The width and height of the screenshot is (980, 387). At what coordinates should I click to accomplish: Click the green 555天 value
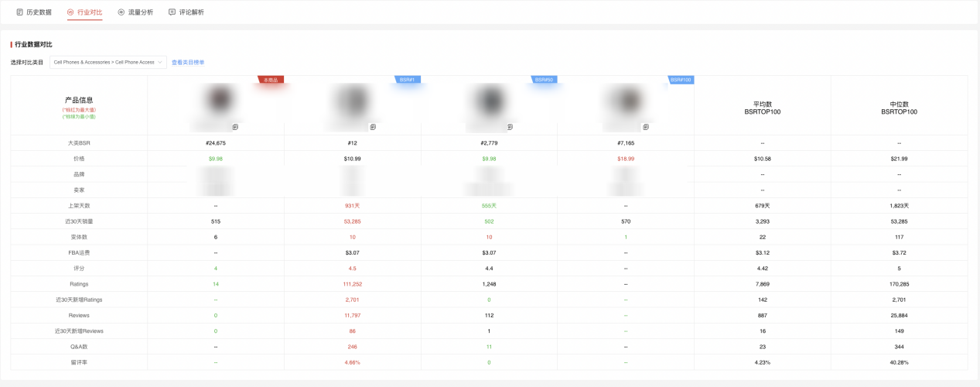(490, 206)
